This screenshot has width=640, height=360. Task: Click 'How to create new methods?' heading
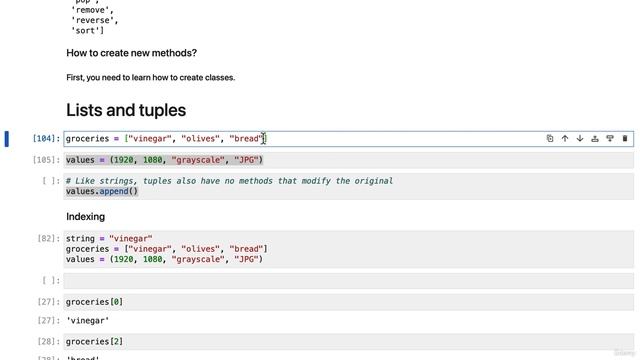(131, 53)
